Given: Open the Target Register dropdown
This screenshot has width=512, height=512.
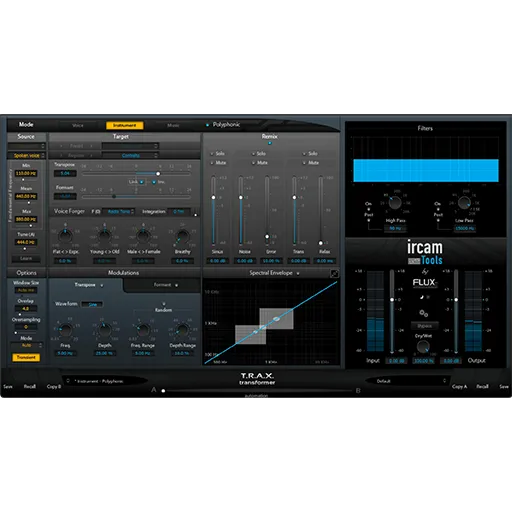Looking at the screenshot, I should 130,155.
